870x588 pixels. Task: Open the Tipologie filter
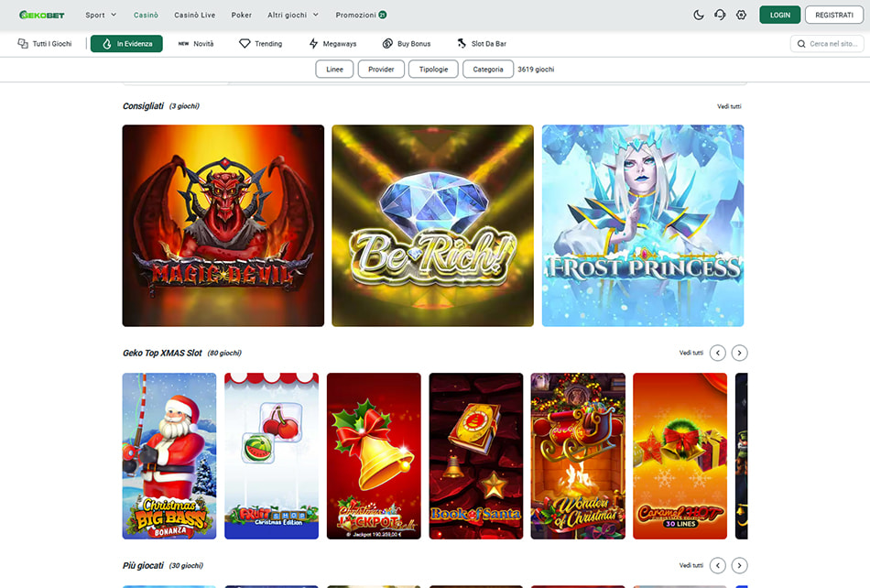coord(433,70)
